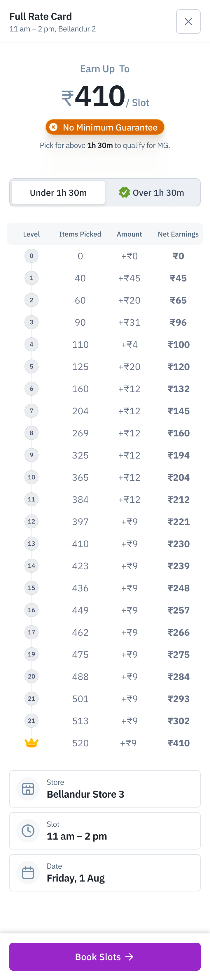Click the X icon in guarantee badge
This screenshot has width=210, height=980.
[x=54, y=127]
